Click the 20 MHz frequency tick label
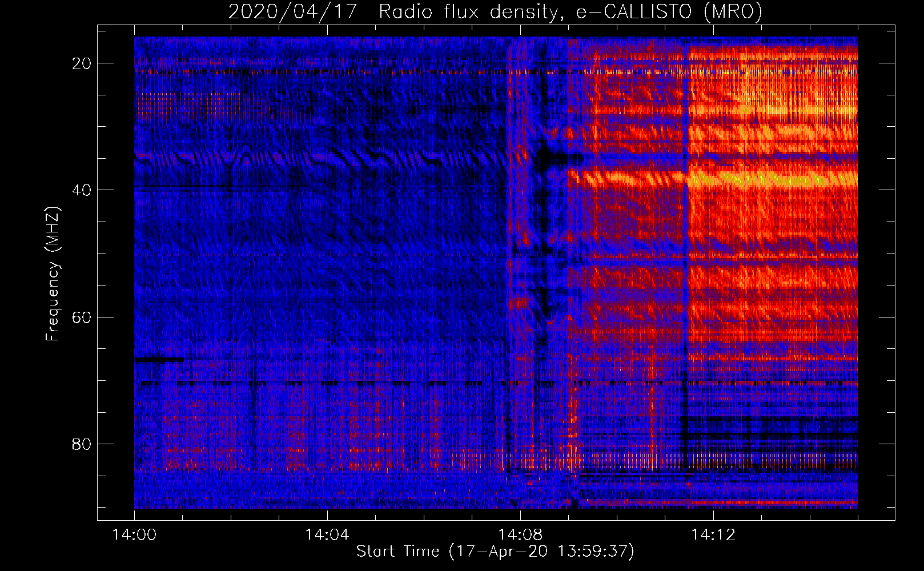The image size is (924, 571). (82, 63)
